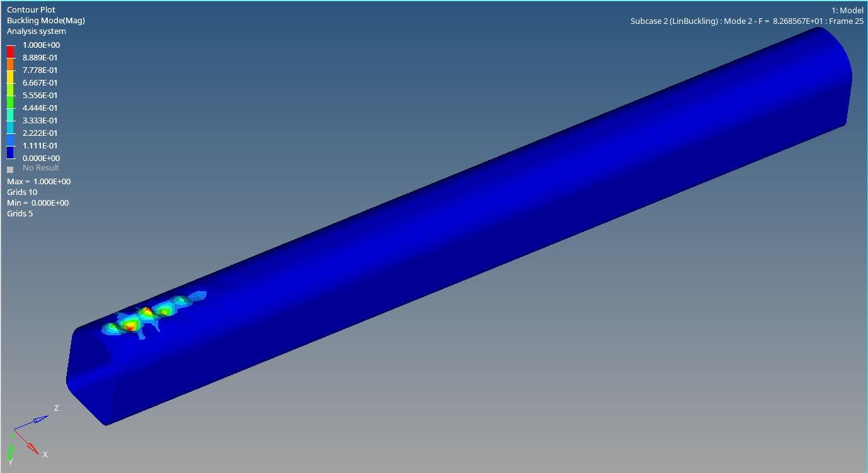Select the legend title 'Contour Plot'

click(31, 10)
